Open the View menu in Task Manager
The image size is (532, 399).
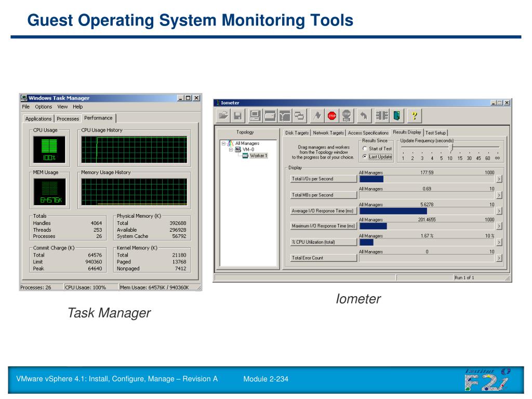pos(62,107)
